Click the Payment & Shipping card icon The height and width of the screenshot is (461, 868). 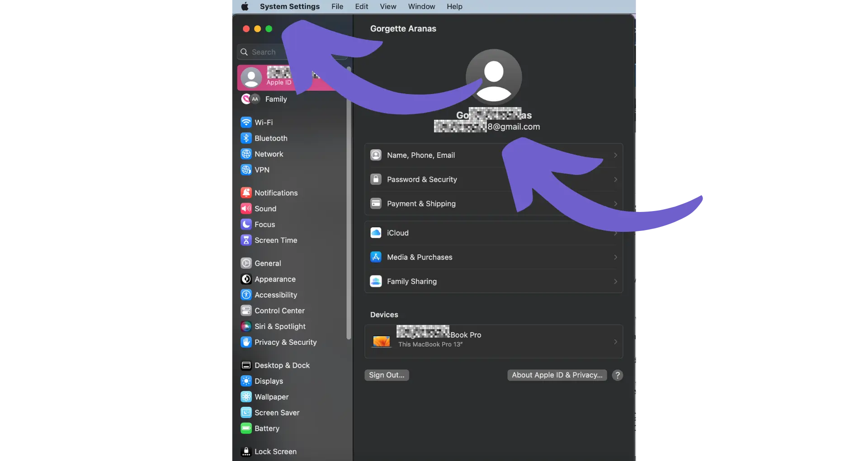376,204
